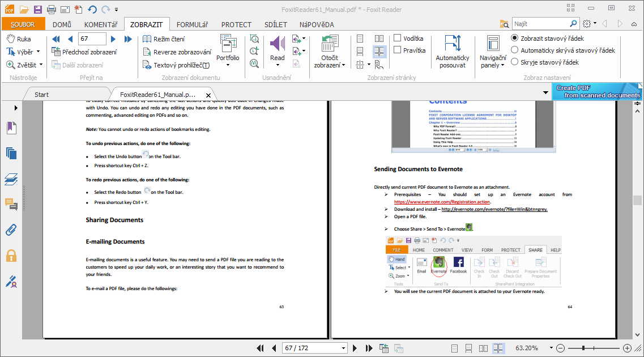The image size is (644, 357).
Task: Switch to the DOMŮ ribbon tab
Action: 62,24
